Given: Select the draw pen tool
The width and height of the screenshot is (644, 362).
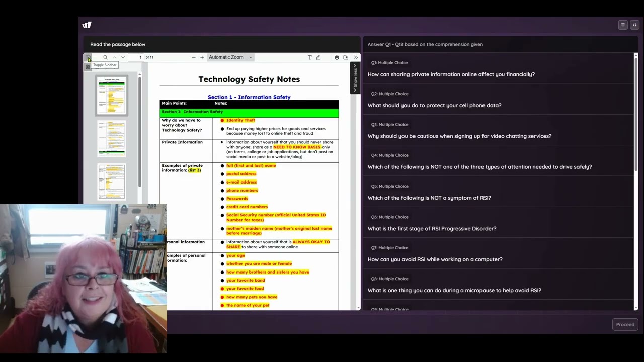Looking at the screenshot, I should point(318,57).
